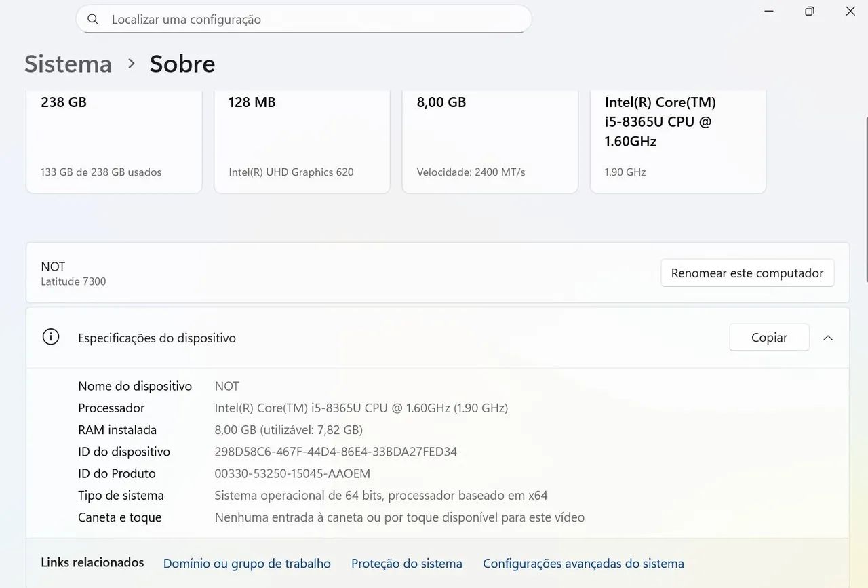Select the 128 MB graphics card tile
Image resolution: width=868 pixels, height=588 pixels.
[x=302, y=142]
